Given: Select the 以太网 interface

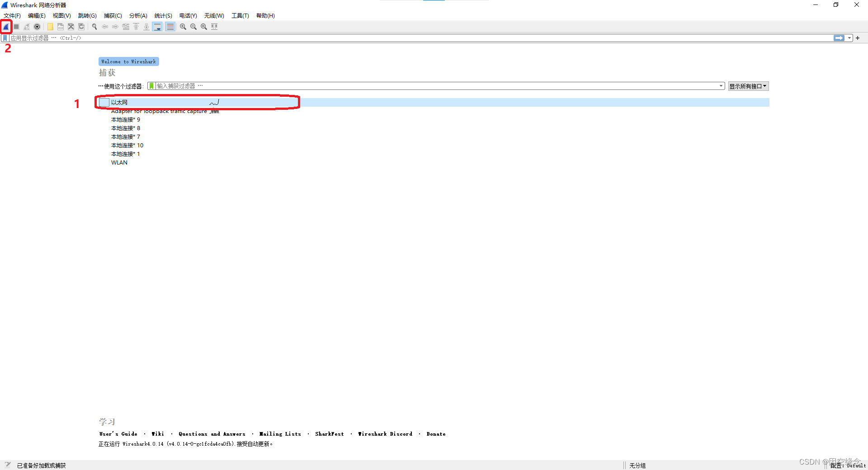Looking at the screenshot, I should 434,102.
